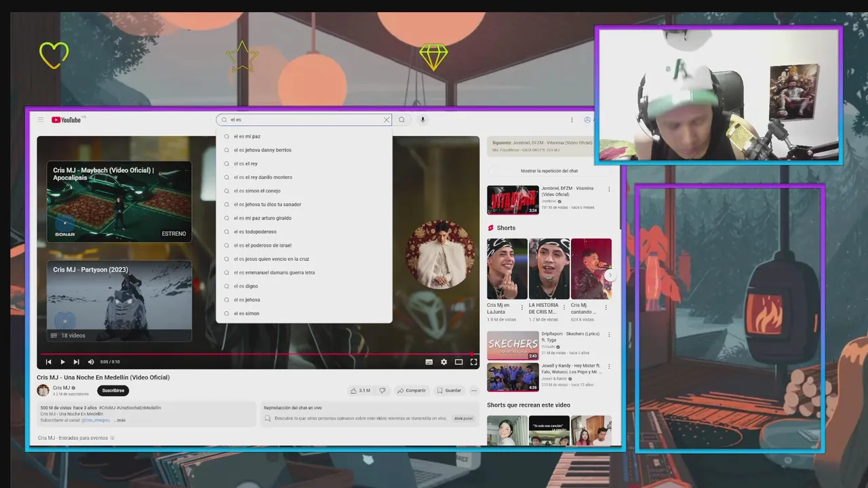Click 'Mostrar la repetición del chat'
This screenshot has width=868, height=488.
(x=549, y=171)
